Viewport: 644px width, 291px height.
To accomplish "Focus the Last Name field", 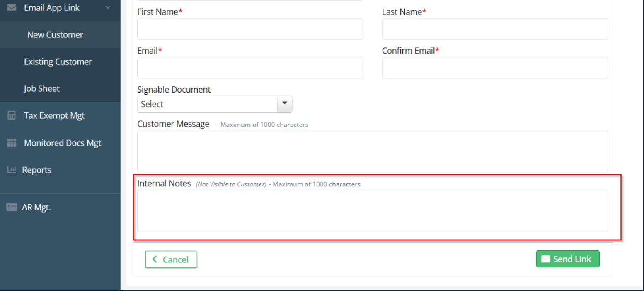I will point(495,29).
